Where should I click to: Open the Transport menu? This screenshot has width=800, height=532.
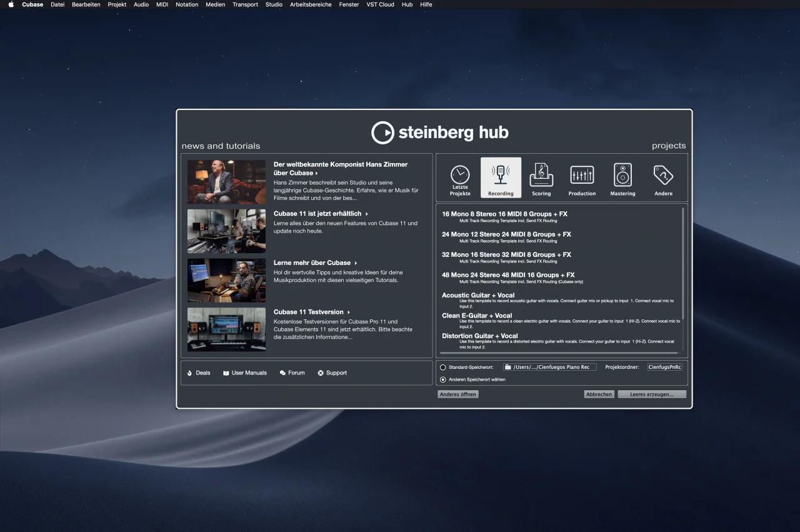245,4
